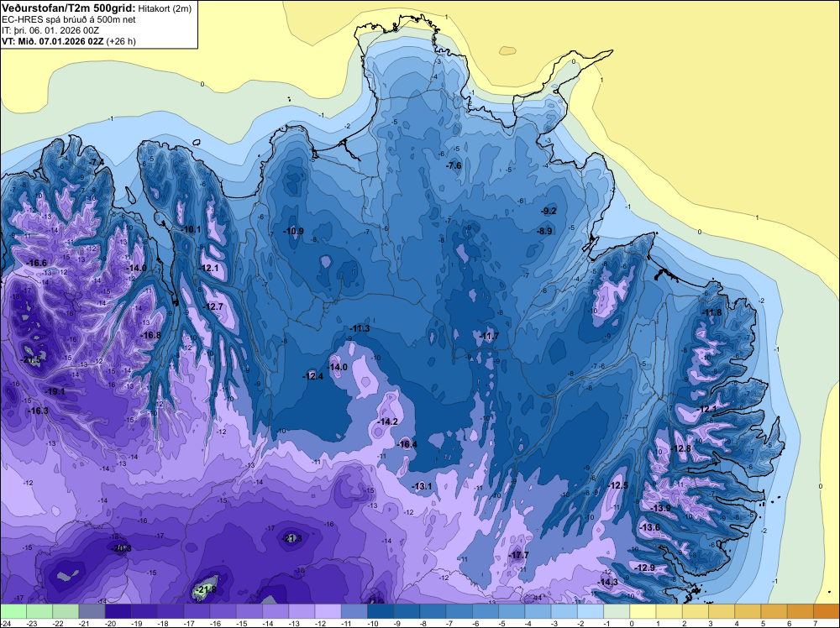Click the 0 label in the bottom legend
The width and height of the screenshot is (840, 628).
click(x=633, y=623)
